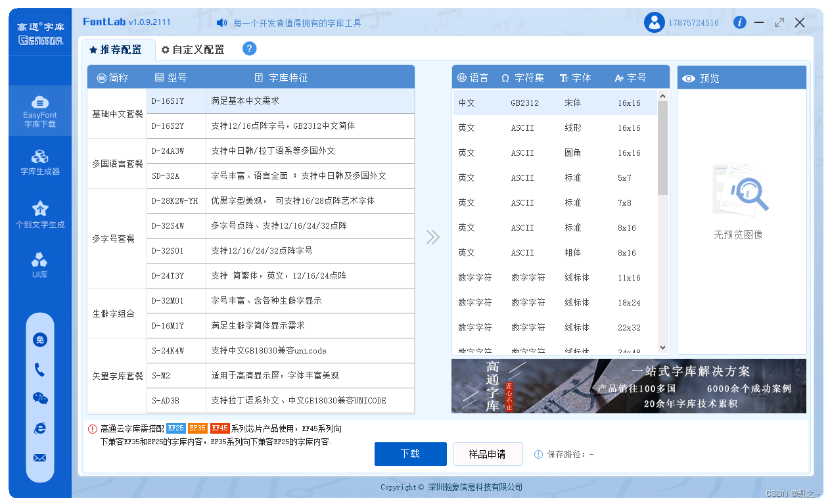
Task: Select the 中文 GB2312 宋体 16x16 row
Action: click(x=555, y=103)
